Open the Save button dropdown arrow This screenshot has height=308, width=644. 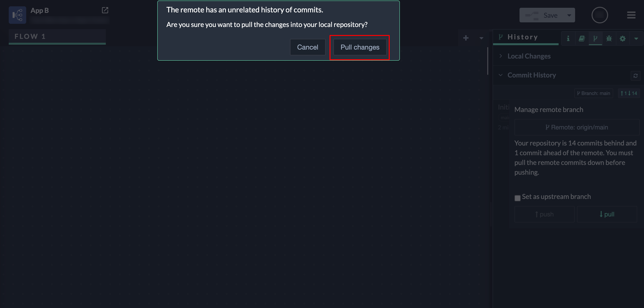tap(569, 15)
